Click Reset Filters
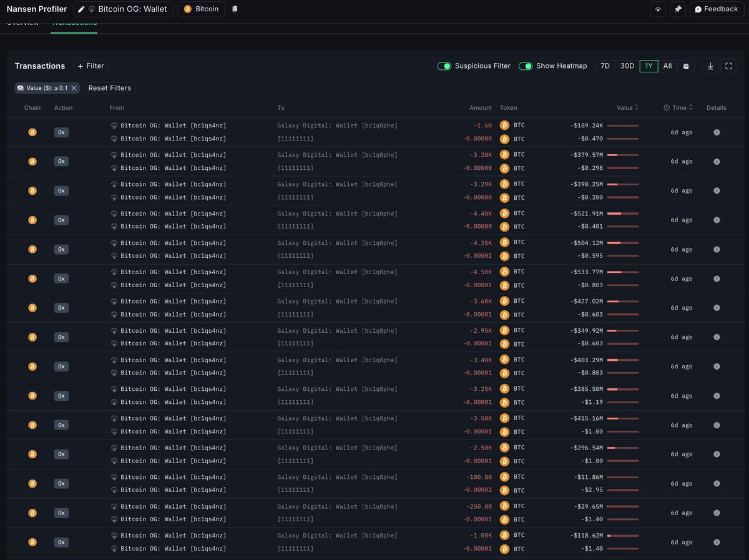The image size is (749, 560). coord(110,88)
